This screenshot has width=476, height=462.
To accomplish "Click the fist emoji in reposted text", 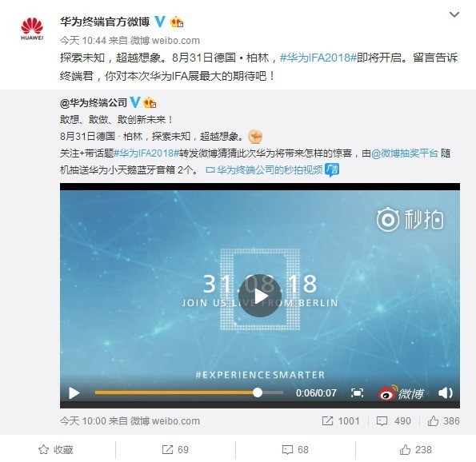I will [255, 137].
